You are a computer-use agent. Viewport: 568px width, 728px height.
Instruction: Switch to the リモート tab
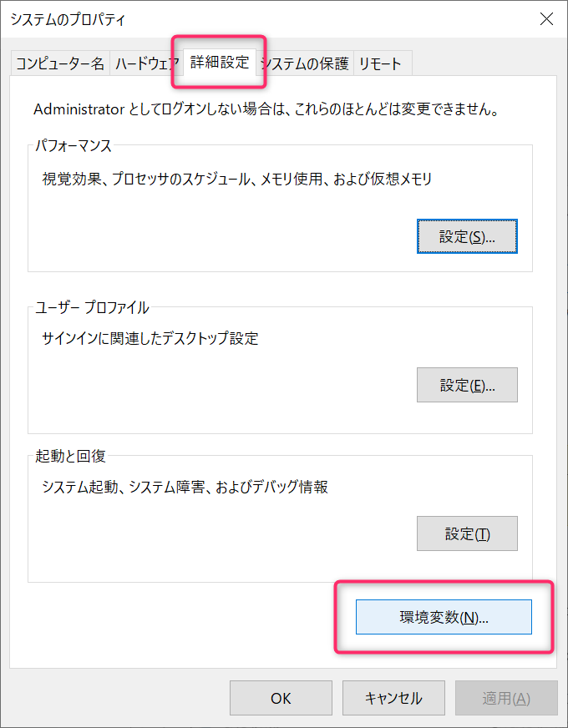pos(380,63)
